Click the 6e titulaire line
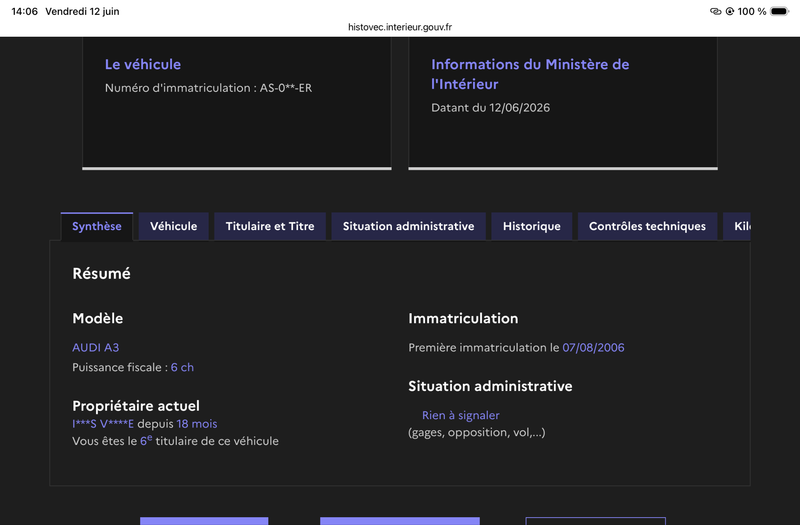 (x=175, y=441)
